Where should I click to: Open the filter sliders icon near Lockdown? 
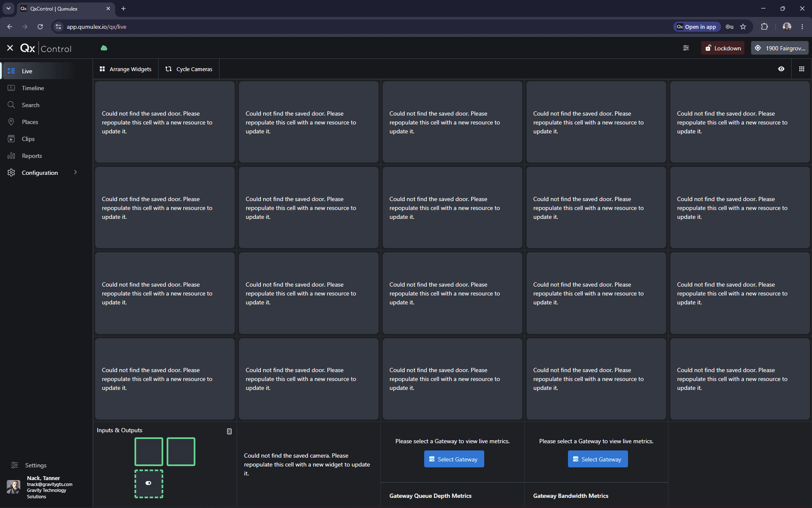(686, 48)
